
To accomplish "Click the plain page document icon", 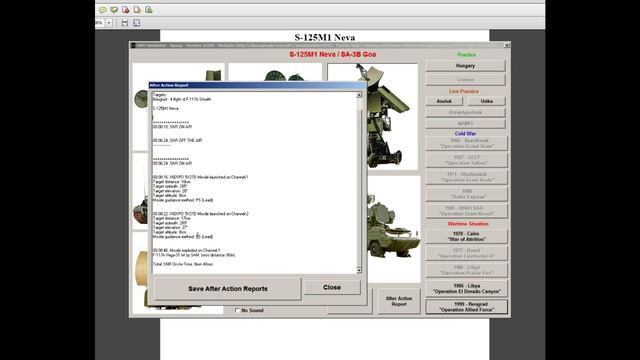I will pos(137,9).
